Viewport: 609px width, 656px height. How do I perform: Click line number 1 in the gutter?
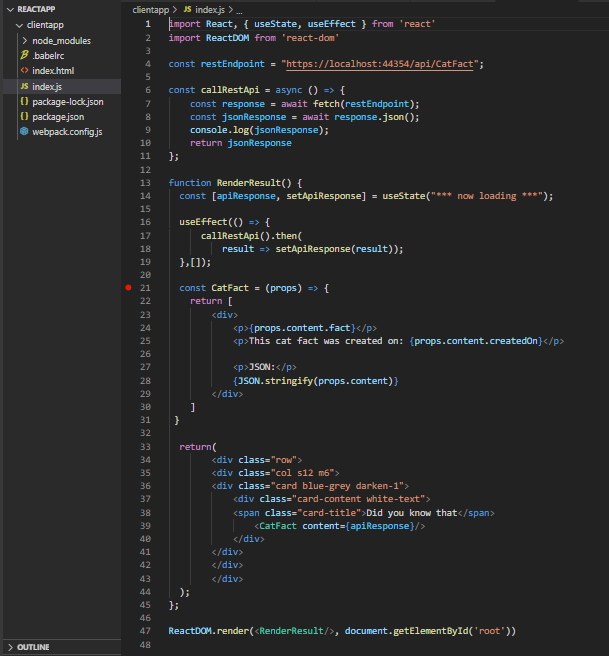(x=149, y=23)
